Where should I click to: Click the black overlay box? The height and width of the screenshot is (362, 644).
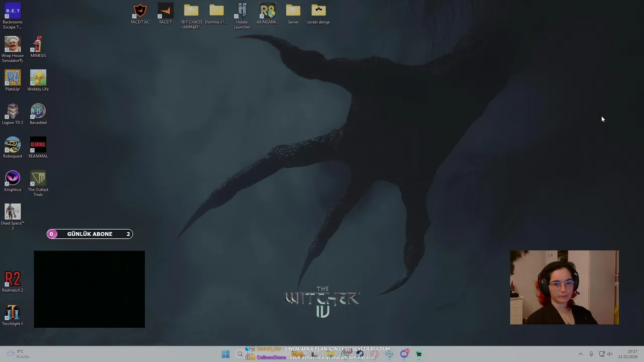coord(89,289)
